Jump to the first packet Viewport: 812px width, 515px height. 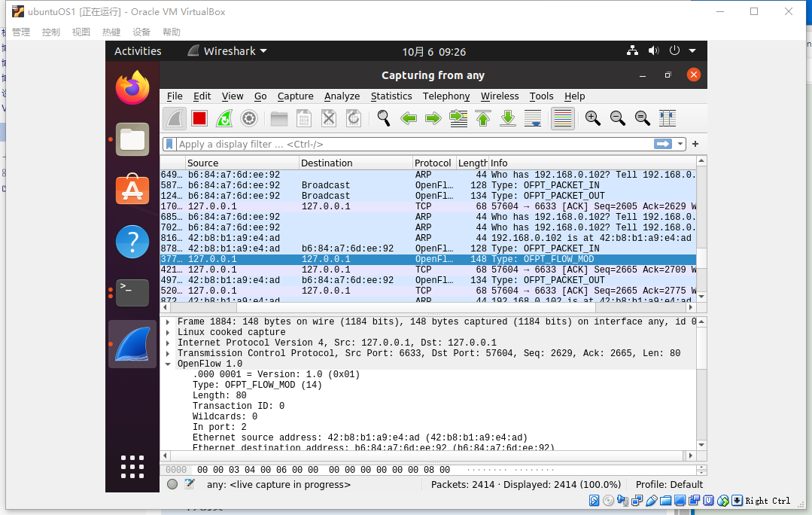pos(483,119)
